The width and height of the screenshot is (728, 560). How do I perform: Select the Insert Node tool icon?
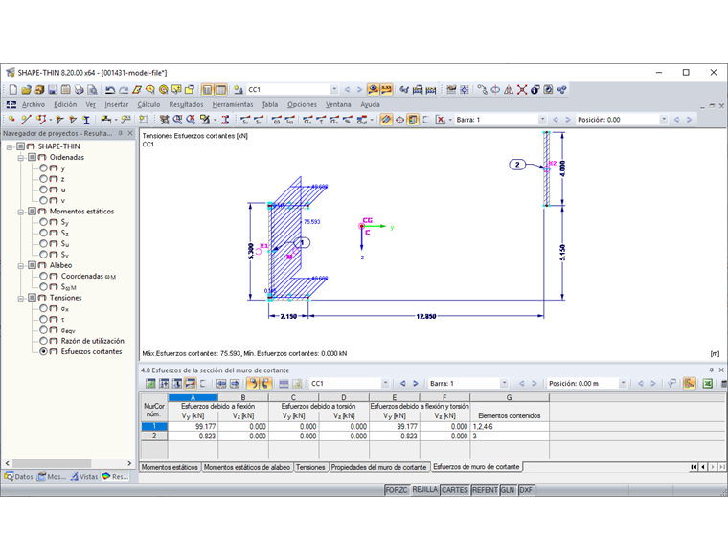click(x=11, y=120)
